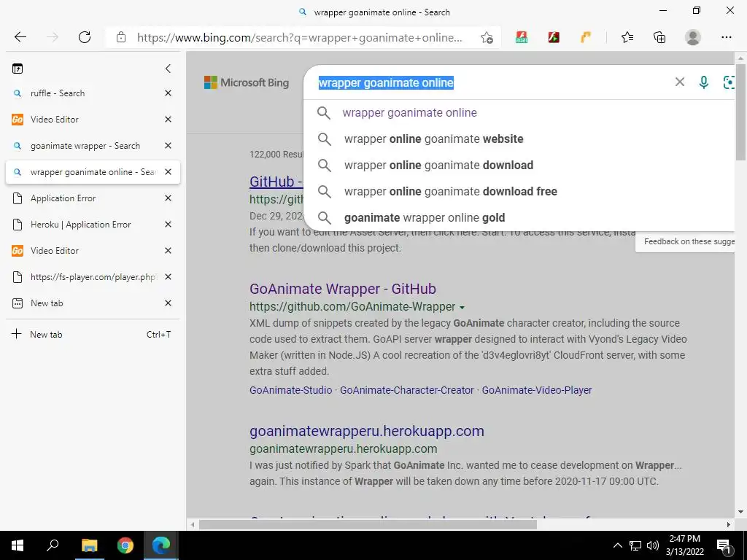Close the fs-player.com tab
Screen dimensions: 747x560
tap(168, 276)
